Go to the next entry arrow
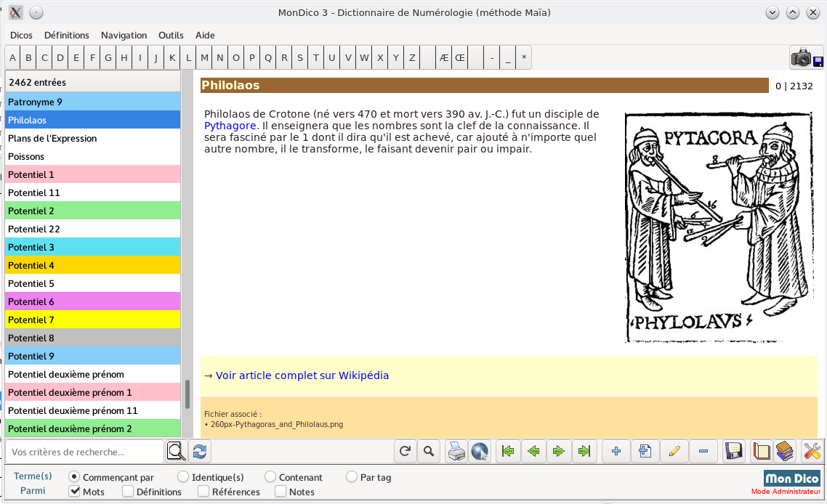Viewport: 827px width, 504px height. pyautogui.click(x=558, y=452)
